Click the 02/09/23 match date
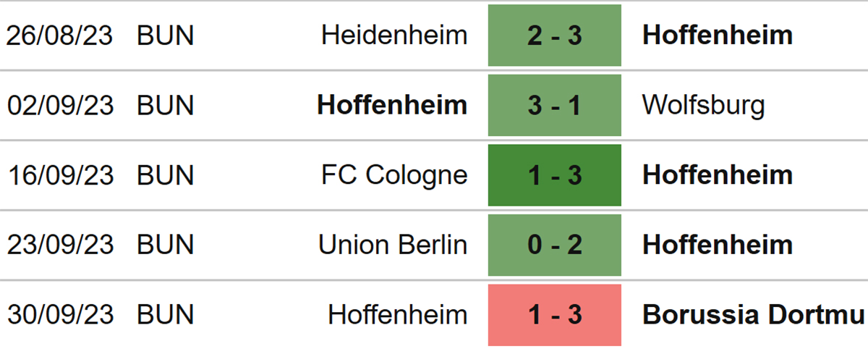Viewport: 868px width, 349px height. pos(60,106)
